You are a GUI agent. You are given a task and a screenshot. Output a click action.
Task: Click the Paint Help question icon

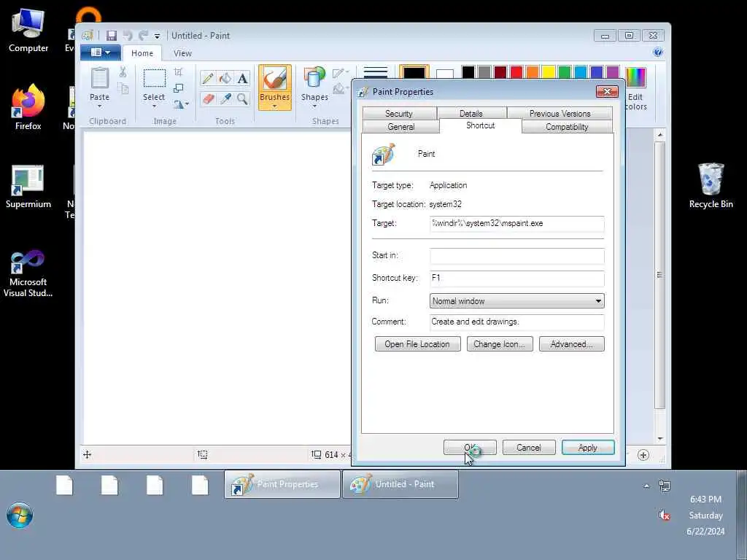point(657,52)
